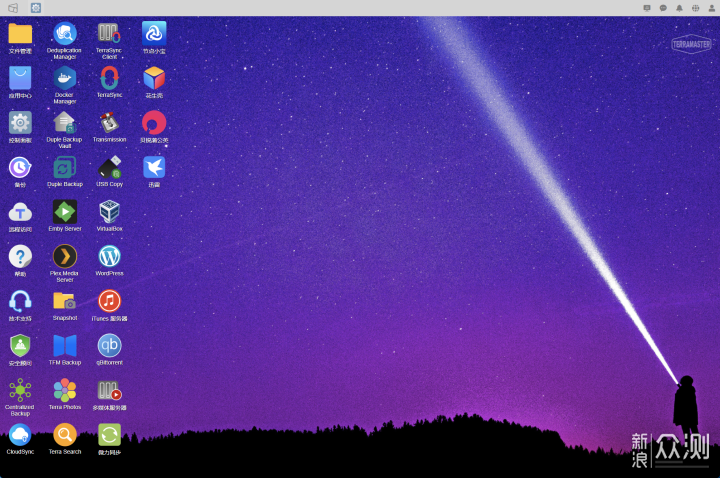This screenshot has width=720, height=478.
Task: Launch Emby Server
Action: (x=65, y=212)
